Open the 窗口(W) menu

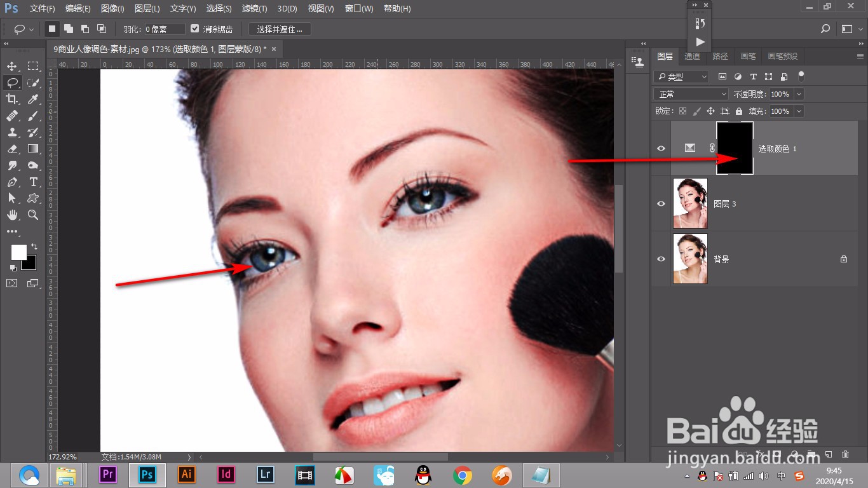click(x=359, y=9)
